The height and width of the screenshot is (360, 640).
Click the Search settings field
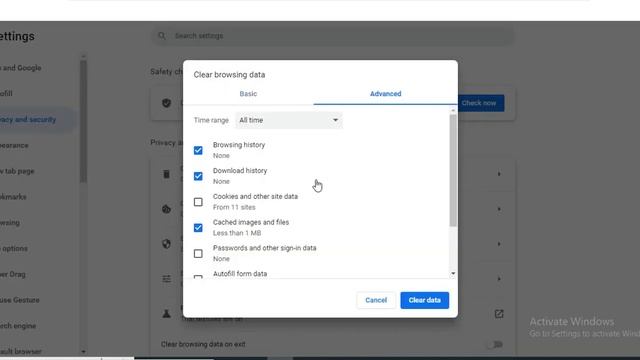click(x=333, y=36)
